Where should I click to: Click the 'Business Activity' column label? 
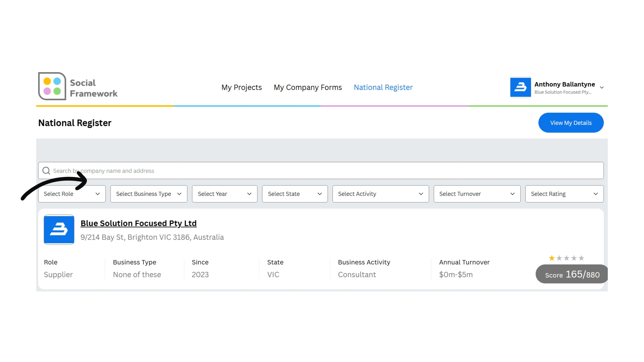[364, 262]
